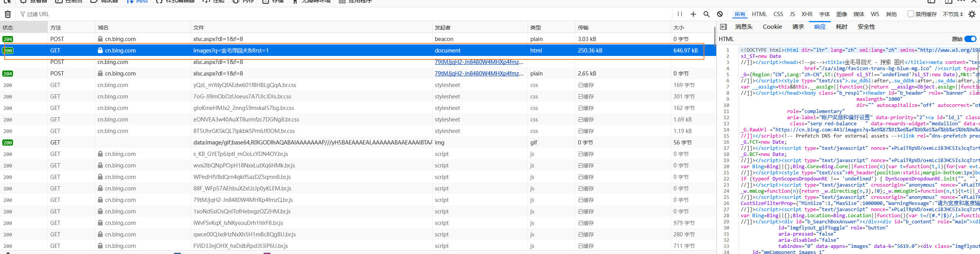Click lock icon in images?q= selected row

[100, 50]
